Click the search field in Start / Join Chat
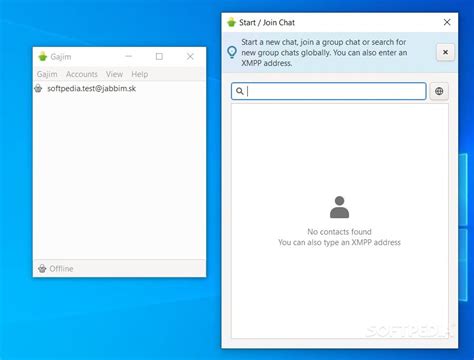 (x=329, y=91)
